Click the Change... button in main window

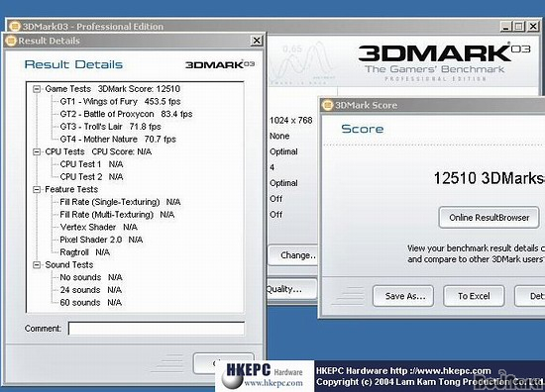(x=293, y=255)
